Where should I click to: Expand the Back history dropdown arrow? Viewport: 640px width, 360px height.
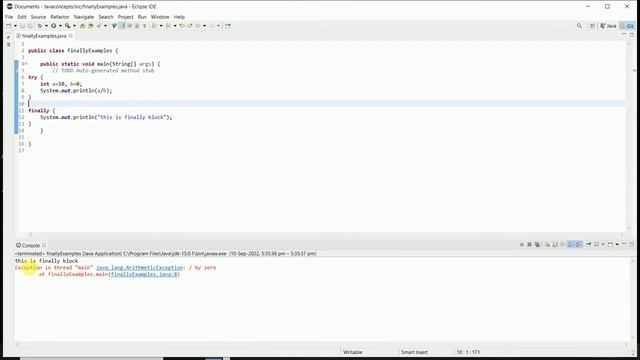pos(204,26)
